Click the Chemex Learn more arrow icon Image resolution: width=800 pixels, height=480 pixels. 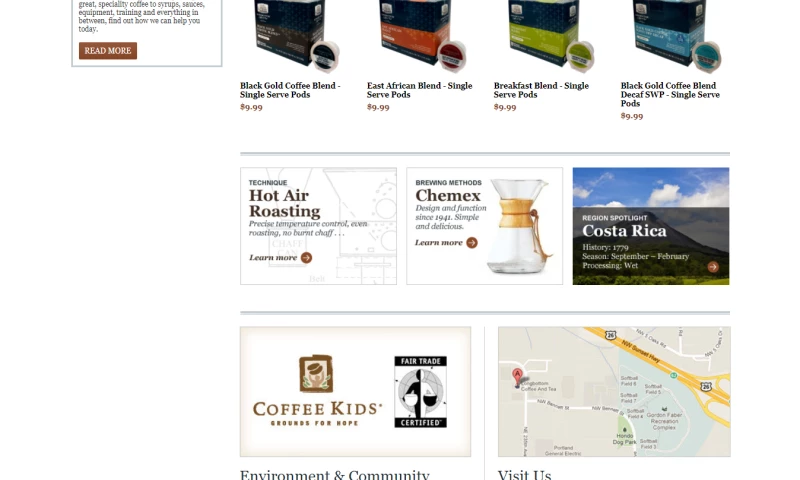point(472,243)
